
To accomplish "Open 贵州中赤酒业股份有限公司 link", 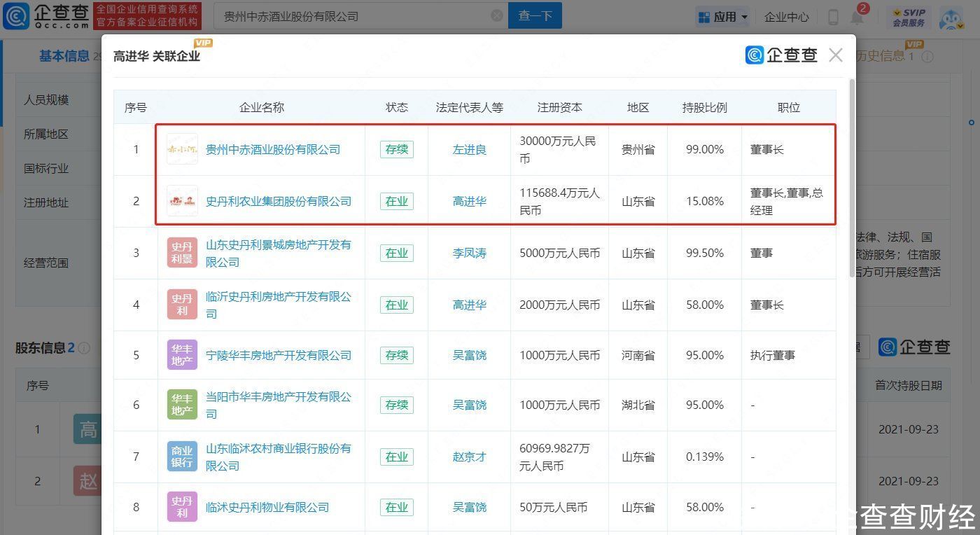I will (x=273, y=149).
